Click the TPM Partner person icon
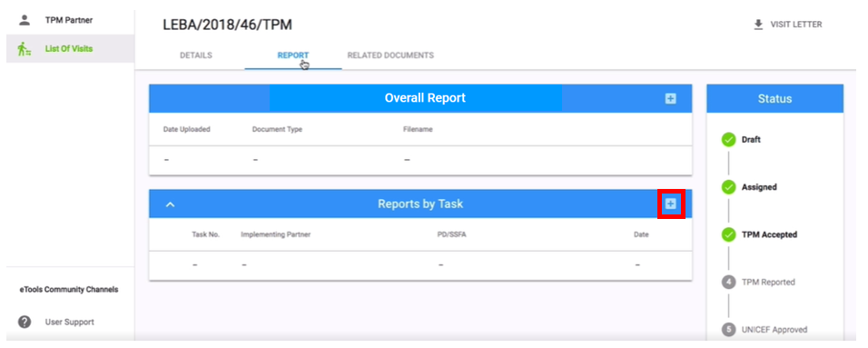This screenshot has height=348, width=868. pyautogui.click(x=24, y=21)
